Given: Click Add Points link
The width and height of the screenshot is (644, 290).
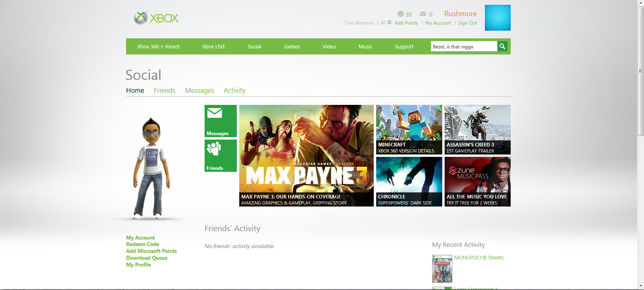Looking at the screenshot, I should pyautogui.click(x=406, y=23).
